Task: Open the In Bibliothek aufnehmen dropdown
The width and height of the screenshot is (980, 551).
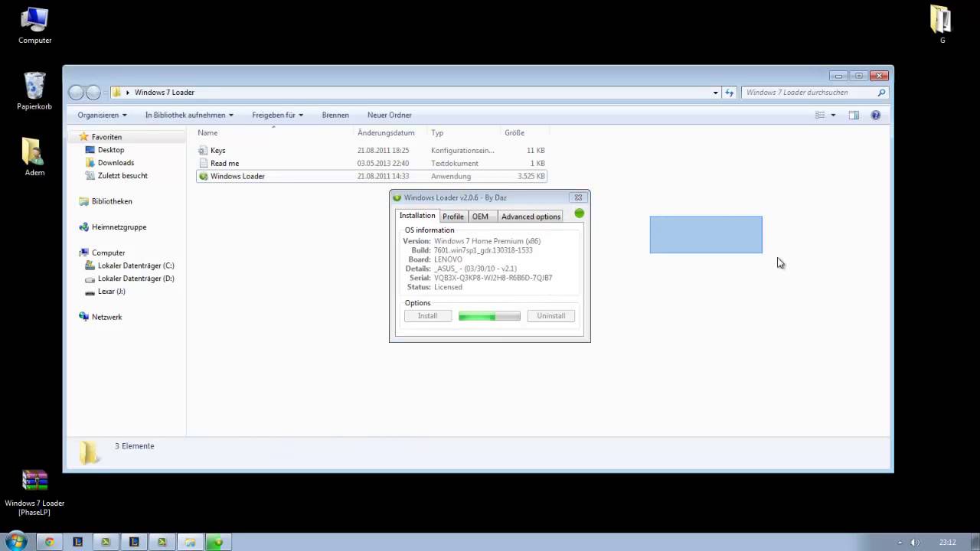Action: click(189, 115)
